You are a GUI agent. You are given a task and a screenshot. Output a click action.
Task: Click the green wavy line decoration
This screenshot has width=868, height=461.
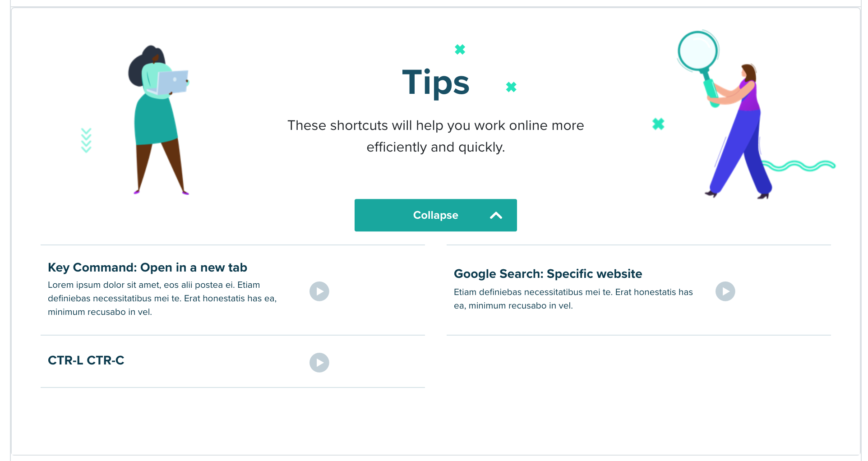pos(799,166)
